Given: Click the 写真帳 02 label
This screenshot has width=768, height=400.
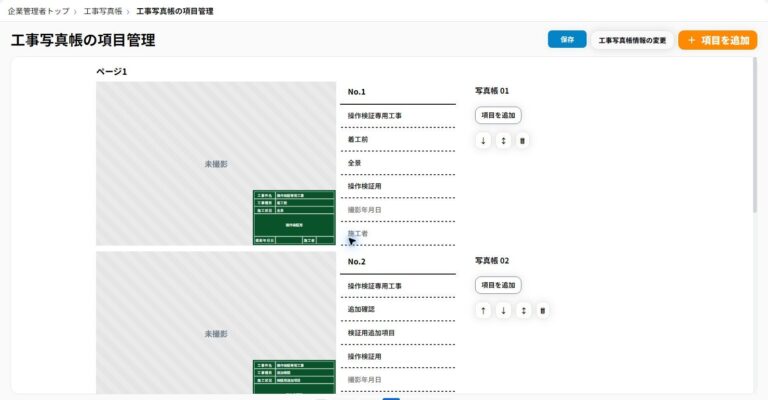Looking at the screenshot, I should [x=492, y=261].
